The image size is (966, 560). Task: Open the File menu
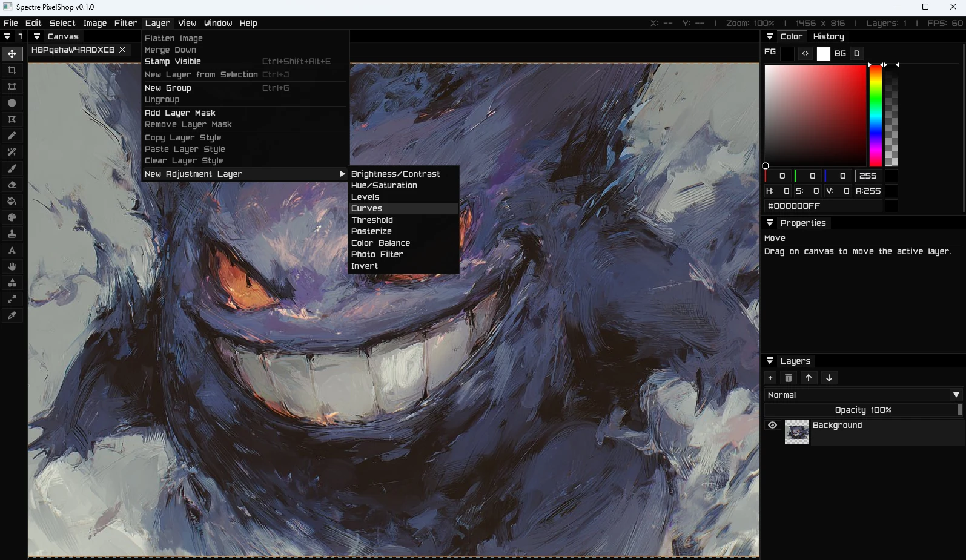[x=11, y=23]
